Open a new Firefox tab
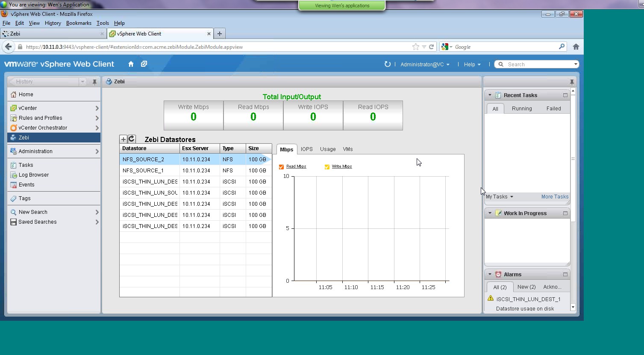Screen dimensions: 644x355 coord(219,34)
